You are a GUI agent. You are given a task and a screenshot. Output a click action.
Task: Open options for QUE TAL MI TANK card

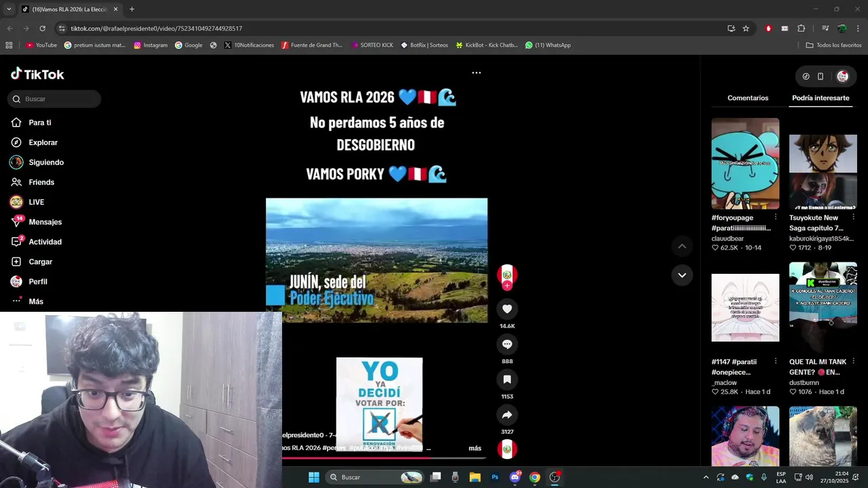pyautogui.click(x=853, y=361)
